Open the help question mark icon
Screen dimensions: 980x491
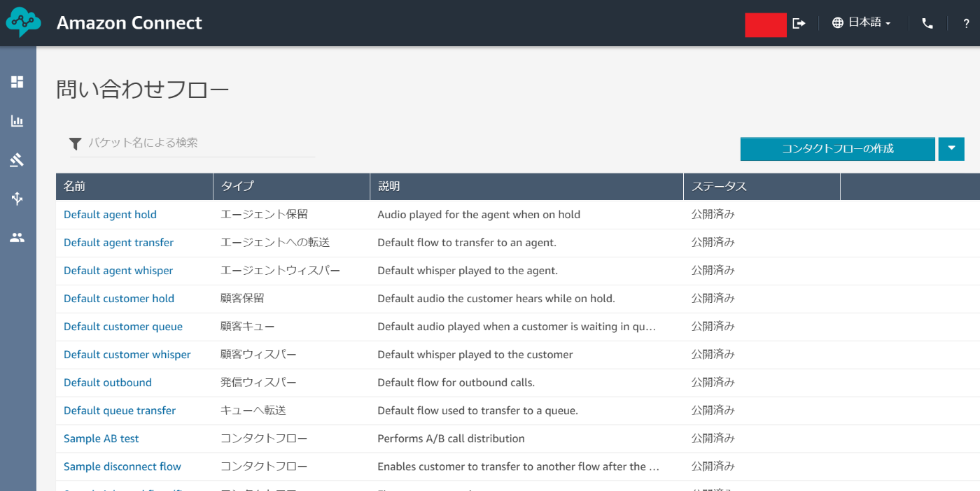(x=966, y=23)
